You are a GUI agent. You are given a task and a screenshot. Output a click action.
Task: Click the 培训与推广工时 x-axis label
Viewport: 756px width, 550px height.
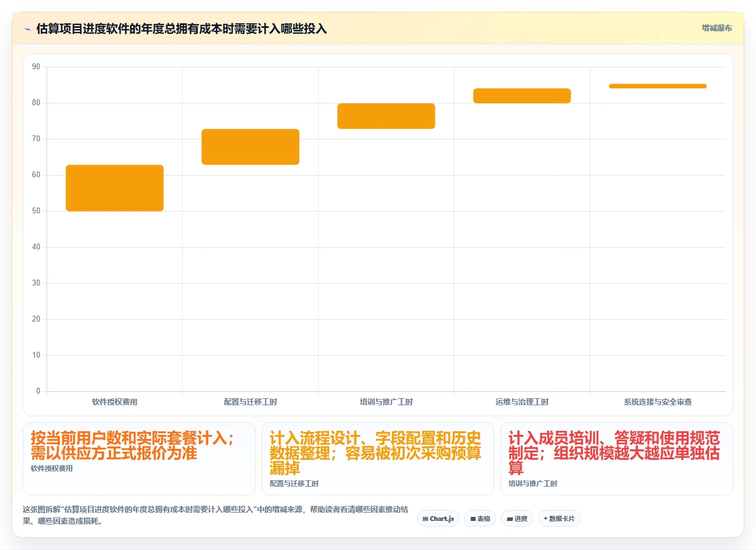[x=386, y=402]
